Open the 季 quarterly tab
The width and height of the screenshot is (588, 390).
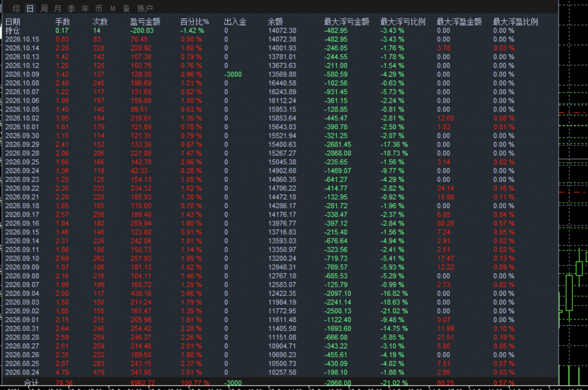[x=72, y=8]
